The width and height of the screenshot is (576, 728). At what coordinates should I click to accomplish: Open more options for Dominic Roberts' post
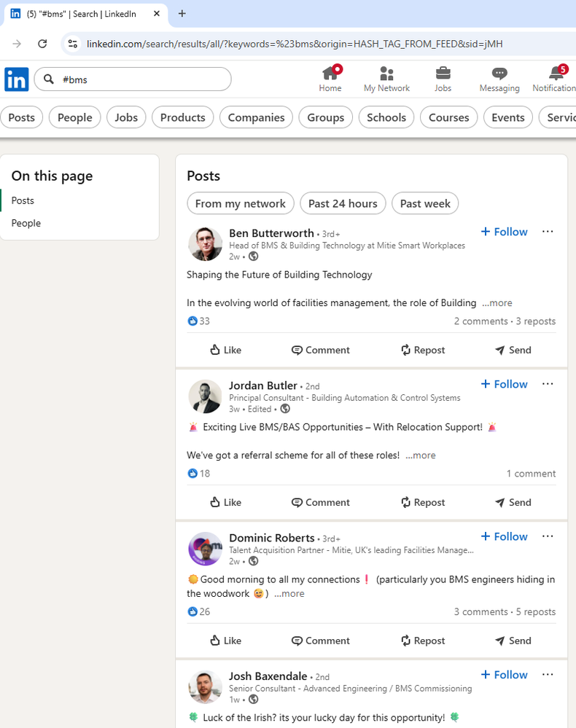(548, 536)
